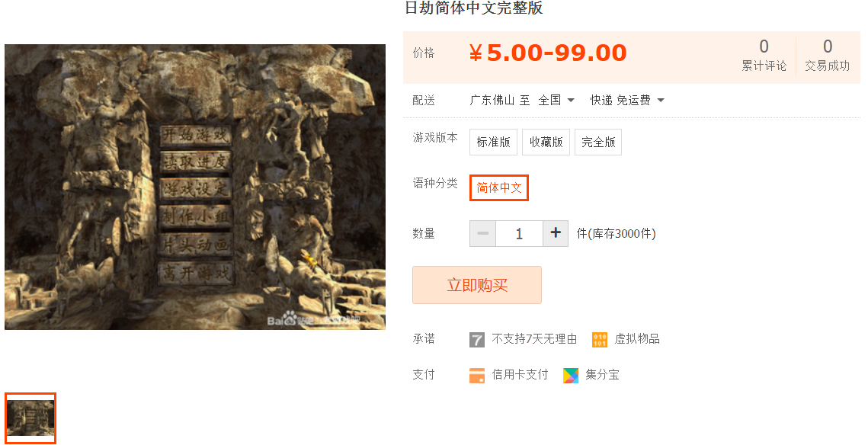Click the 不支持7天无理由 promise text
This screenshot has width=868, height=445.
click(534, 339)
